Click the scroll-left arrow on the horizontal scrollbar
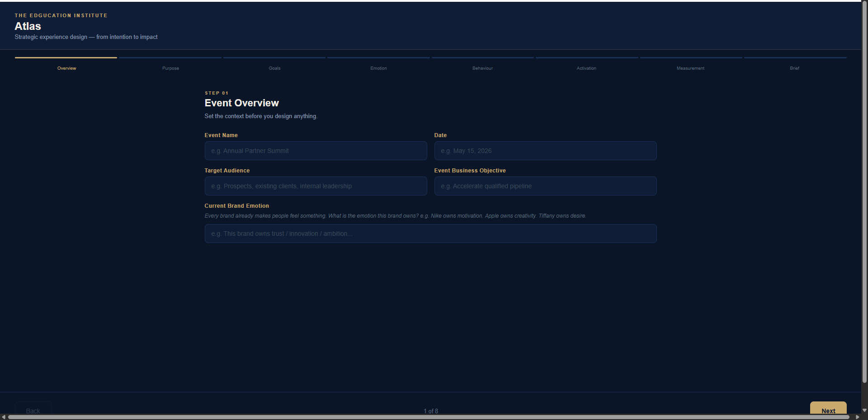Screen dimensions: 868x420 (x=4, y=417)
